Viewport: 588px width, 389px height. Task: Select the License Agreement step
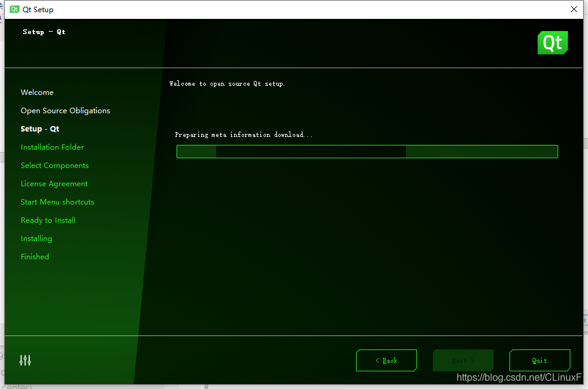click(x=54, y=184)
